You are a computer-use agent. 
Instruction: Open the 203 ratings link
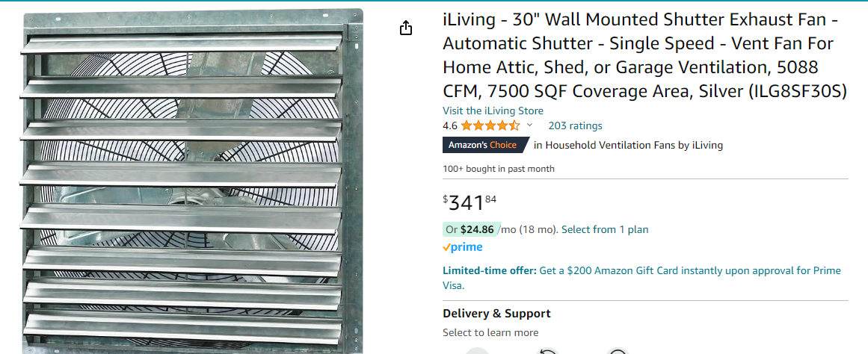(575, 125)
